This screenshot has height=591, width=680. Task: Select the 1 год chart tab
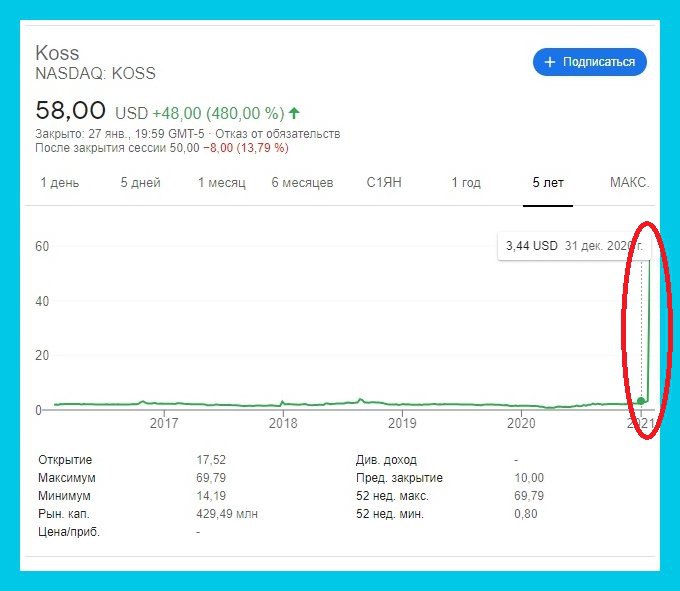(466, 183)
